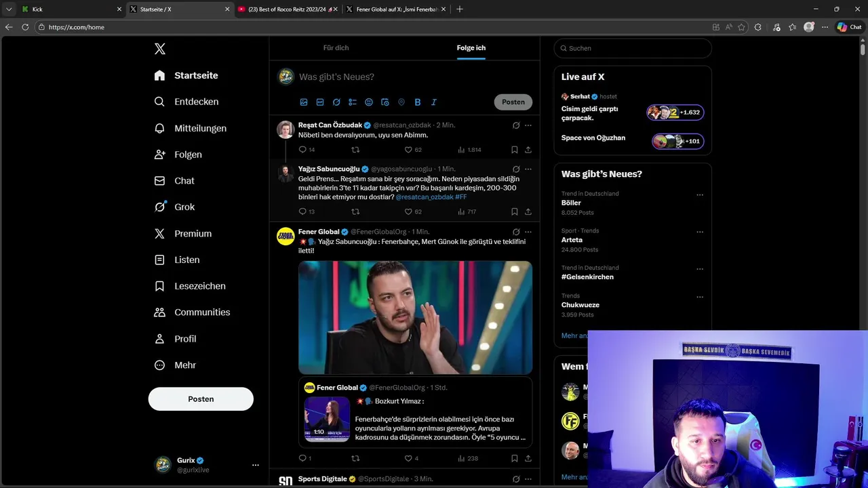This screenshot has height=488, width=868.
Task: Click the large Posten button in the sidebar
Action: click(201, 399)
